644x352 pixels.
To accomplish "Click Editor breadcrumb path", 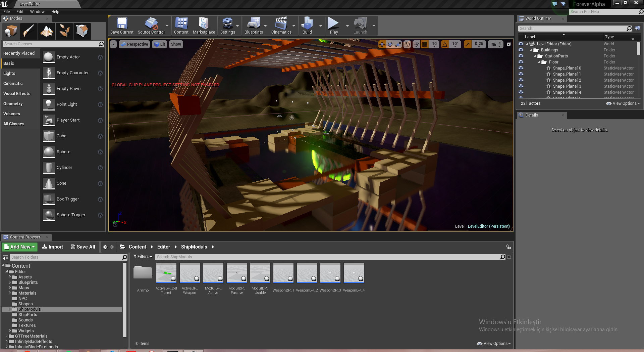I will point(163,247).
